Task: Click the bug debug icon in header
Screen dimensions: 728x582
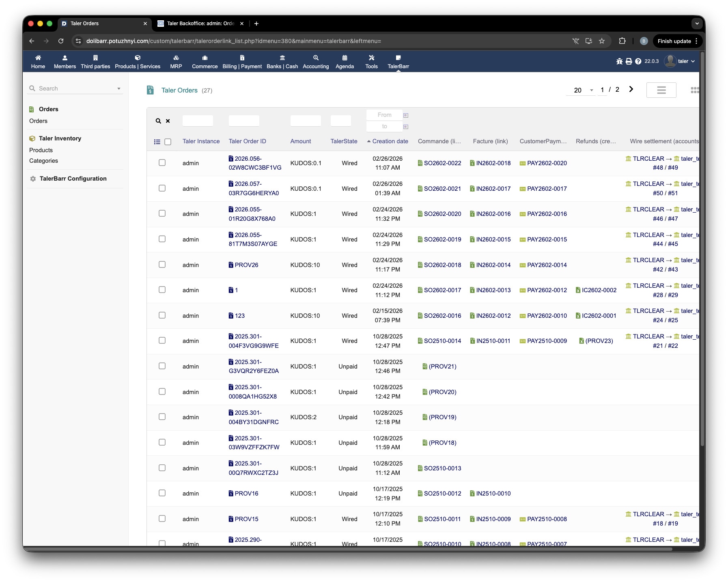Action: (619, 61)
